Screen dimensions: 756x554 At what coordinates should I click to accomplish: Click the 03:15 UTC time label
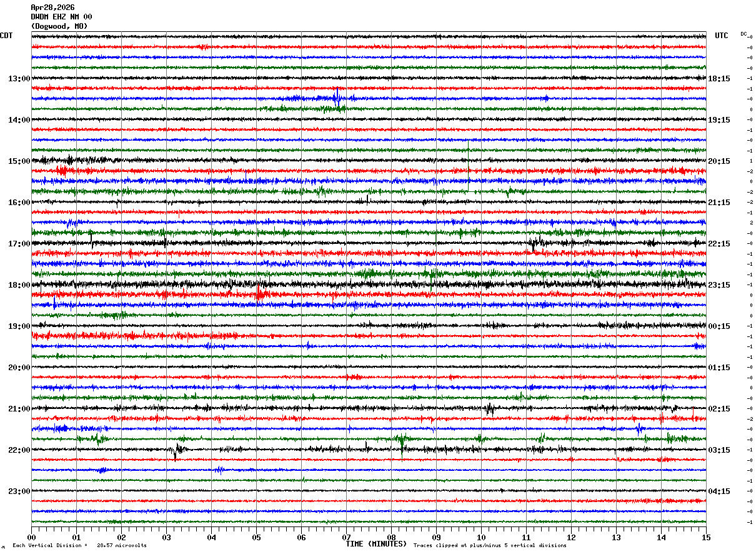click(719, 450)
